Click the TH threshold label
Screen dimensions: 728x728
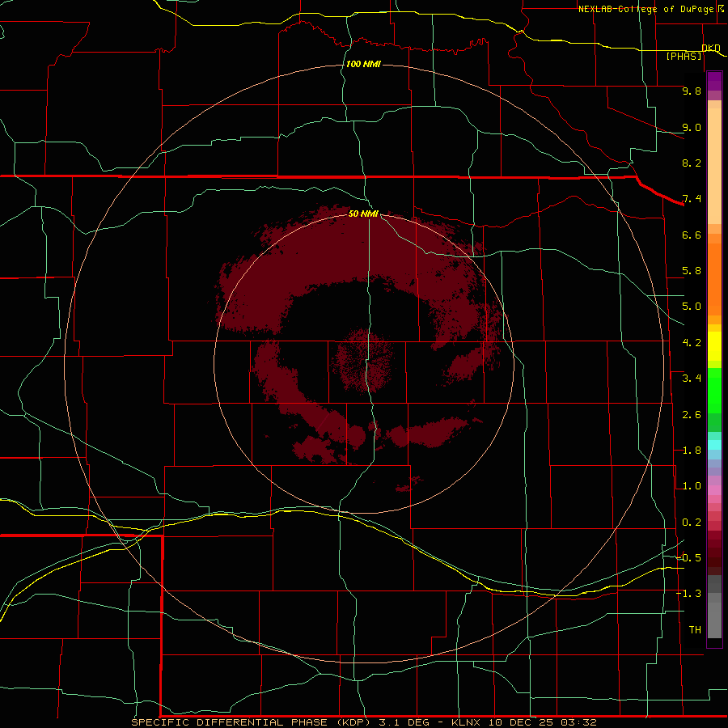(695, 630)
